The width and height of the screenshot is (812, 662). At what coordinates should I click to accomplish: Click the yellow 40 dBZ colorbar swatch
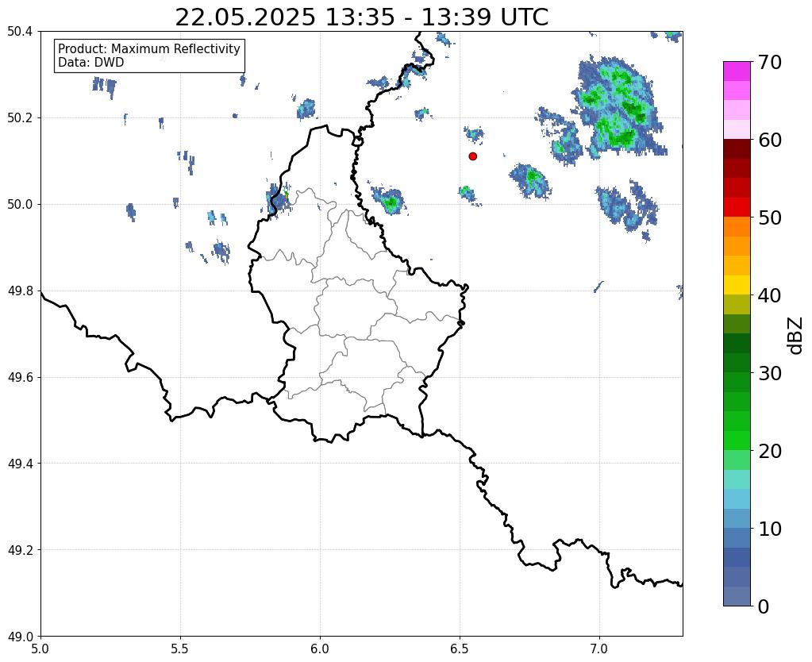[737, 286]
